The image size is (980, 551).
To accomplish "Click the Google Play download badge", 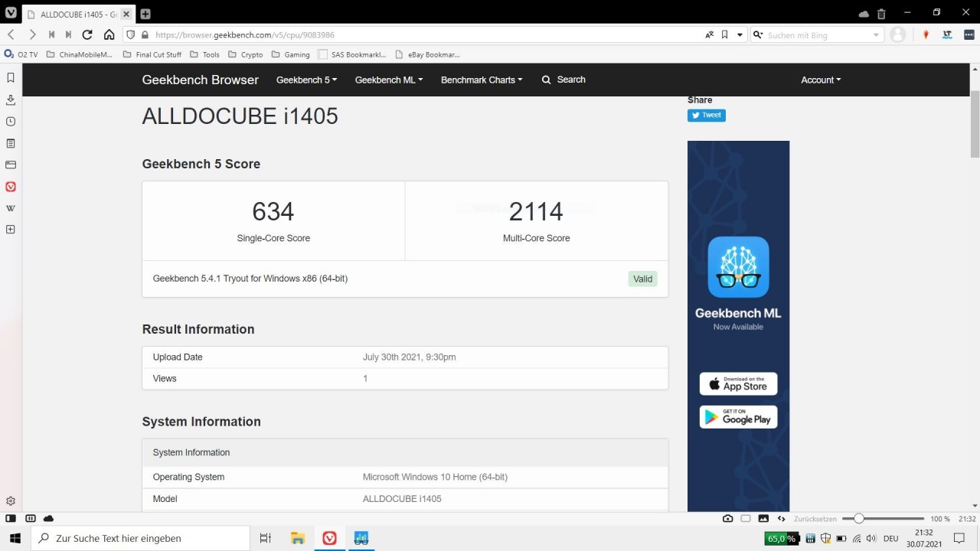I will [738, 417].
